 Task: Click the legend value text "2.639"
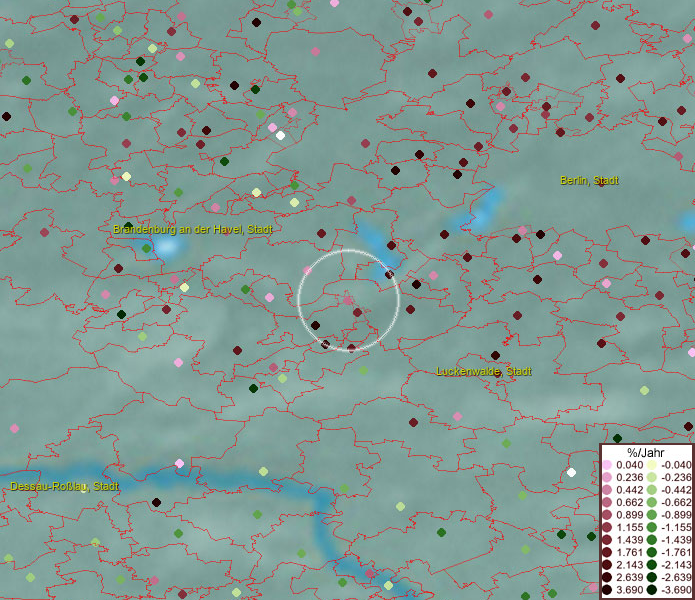(x=629, y=577)
